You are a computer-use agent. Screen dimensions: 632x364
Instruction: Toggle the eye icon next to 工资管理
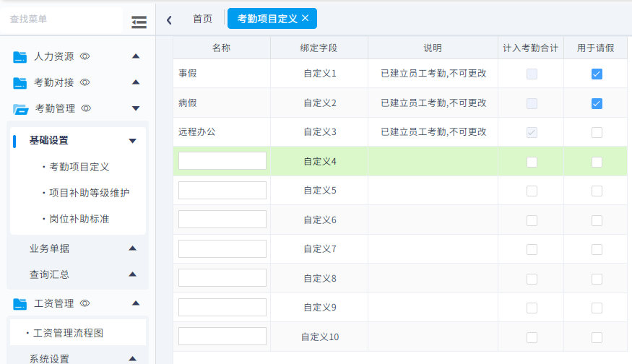point(85,303)
